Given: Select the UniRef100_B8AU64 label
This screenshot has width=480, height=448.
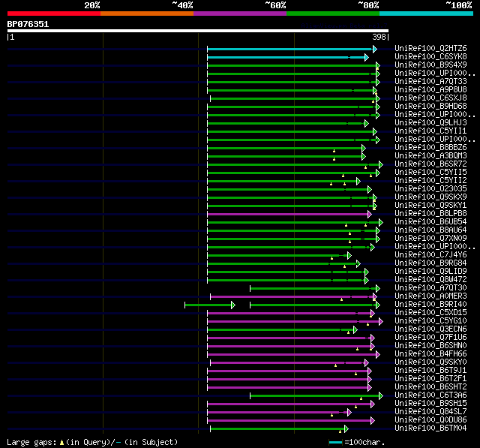Looking at the screenshot, I should pos(430,230).
